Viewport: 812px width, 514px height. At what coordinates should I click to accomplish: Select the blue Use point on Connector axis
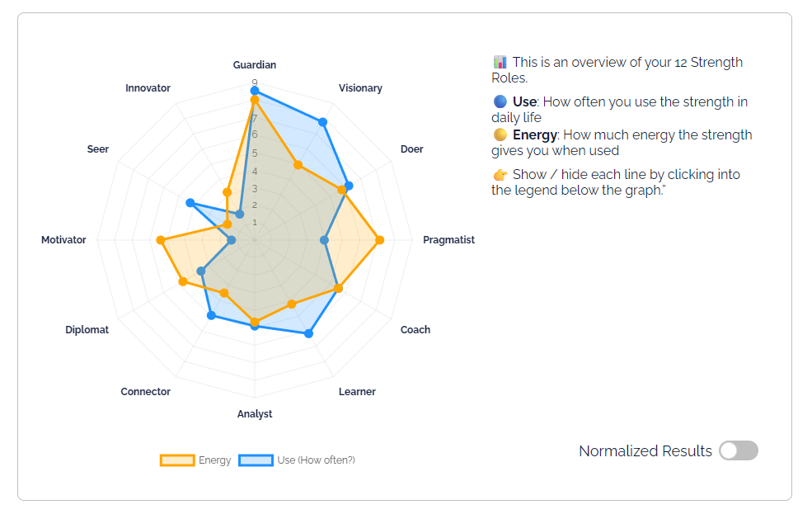[x=211, y=315]
